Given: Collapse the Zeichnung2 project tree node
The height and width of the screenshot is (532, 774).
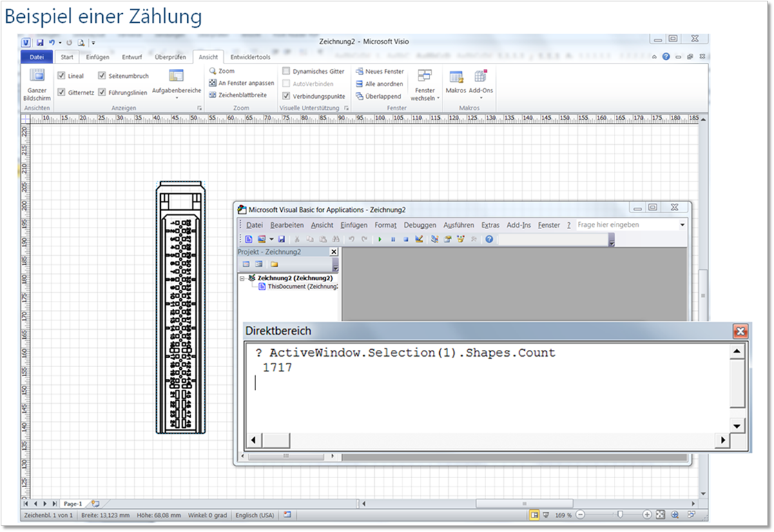Looking at the screenshot, I should (x=242, y=278).
